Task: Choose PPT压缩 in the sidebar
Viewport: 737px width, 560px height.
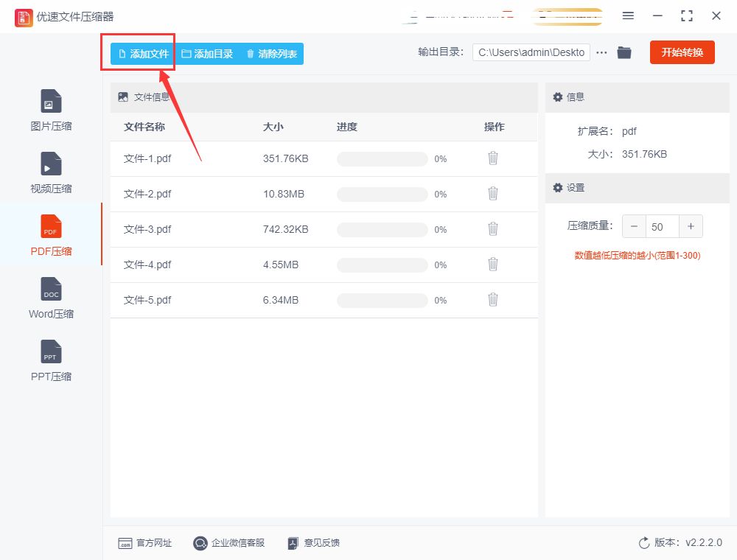Action: tap(51, 361)
